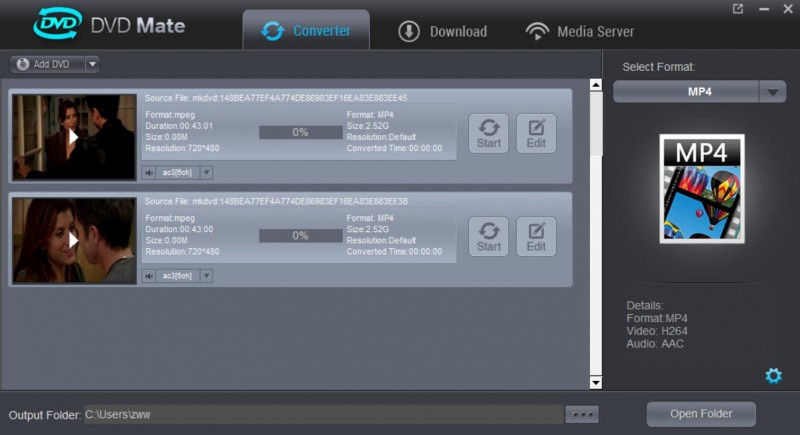Toggle speaker icon on first video's audio track
The width and height of the screenshot is (800, 435).
(x=150, y=173)
